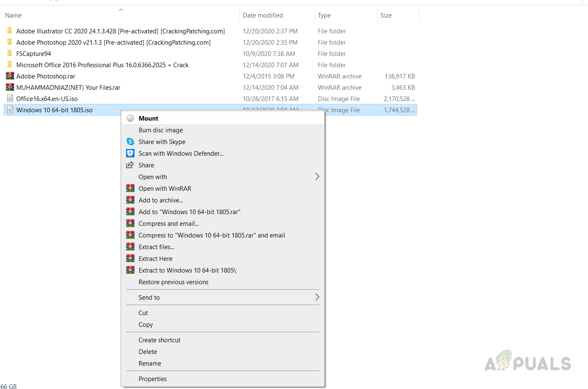Click the 12/14/2020 7:07 AM date
Viewport: 588px width, 389px height.
click(271, 65)
